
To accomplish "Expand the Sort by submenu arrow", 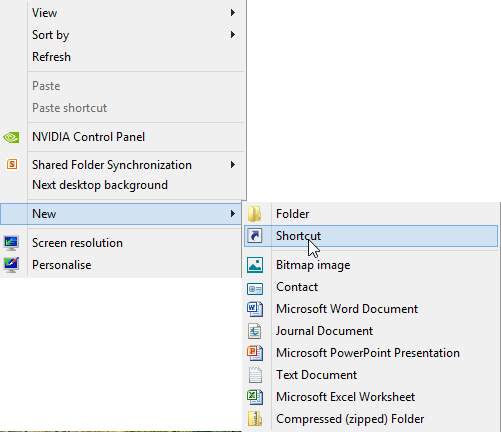I will click(233, 35).
